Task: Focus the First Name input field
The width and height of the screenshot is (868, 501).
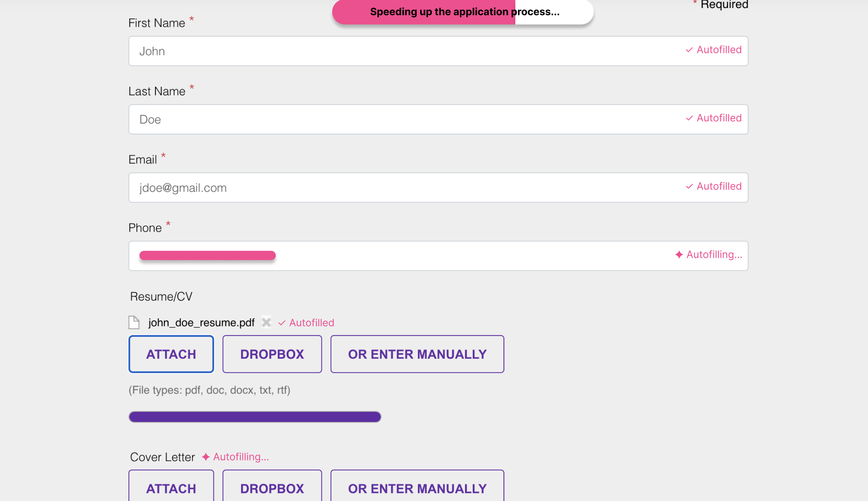Action: click(x=404, y=51)
